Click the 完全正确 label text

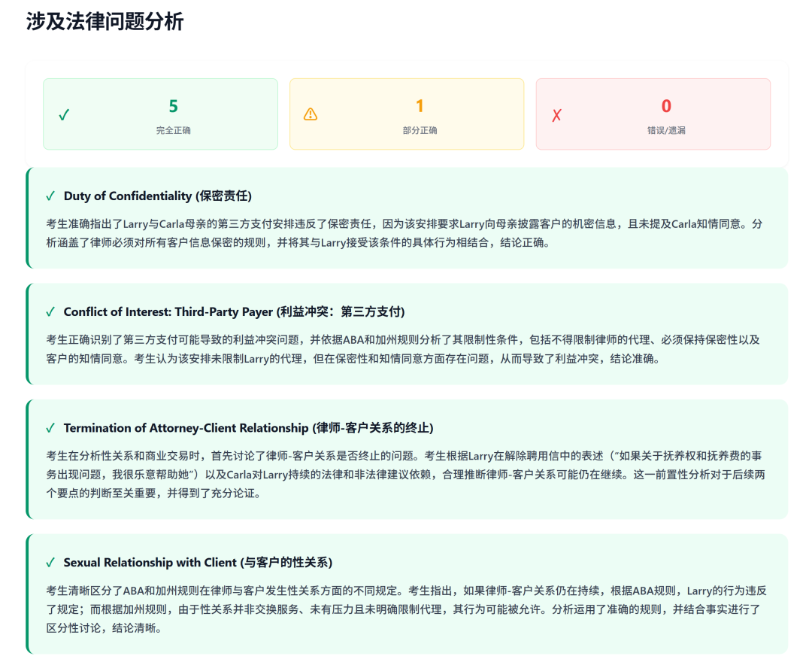click(x=173, y=130)
